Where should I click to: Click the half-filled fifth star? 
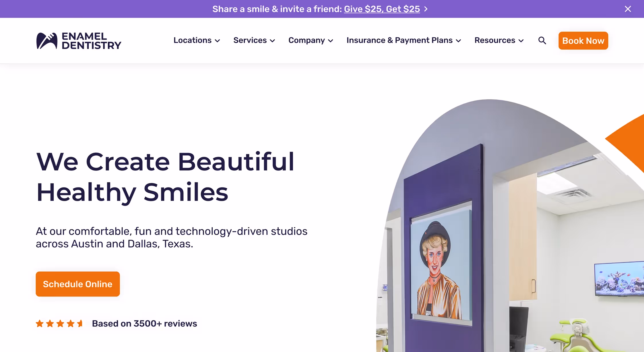(x=80, y=324)
